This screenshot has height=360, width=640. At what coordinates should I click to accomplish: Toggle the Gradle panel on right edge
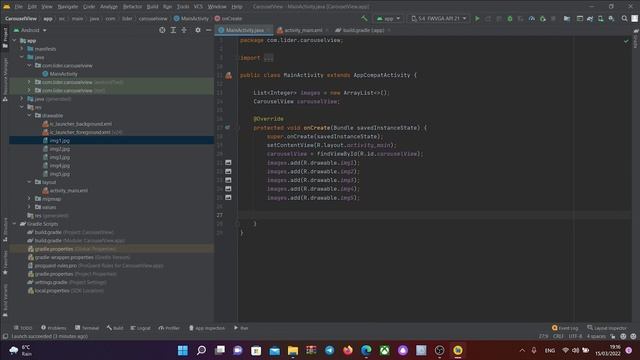tap(636, 39)
